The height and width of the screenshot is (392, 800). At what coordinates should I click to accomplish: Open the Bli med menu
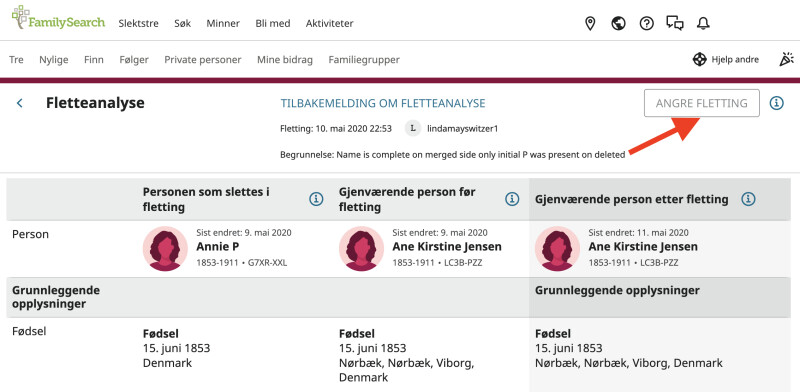(272, 23)
